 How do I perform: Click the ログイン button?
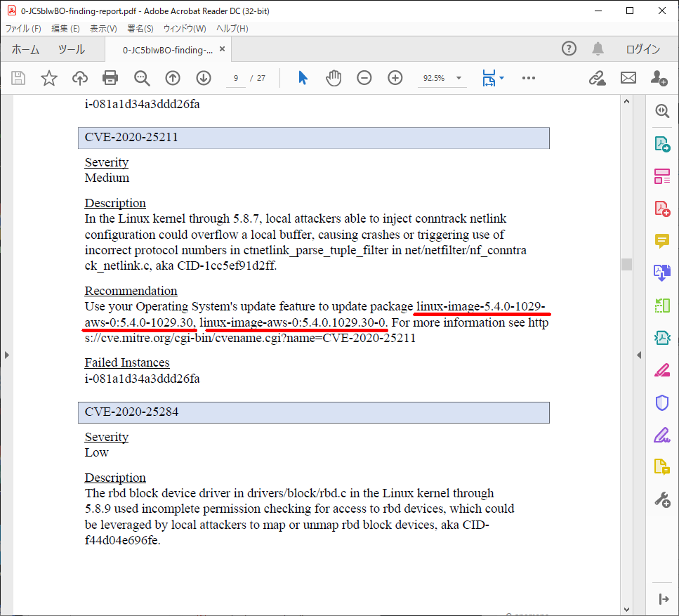point(642,49)
